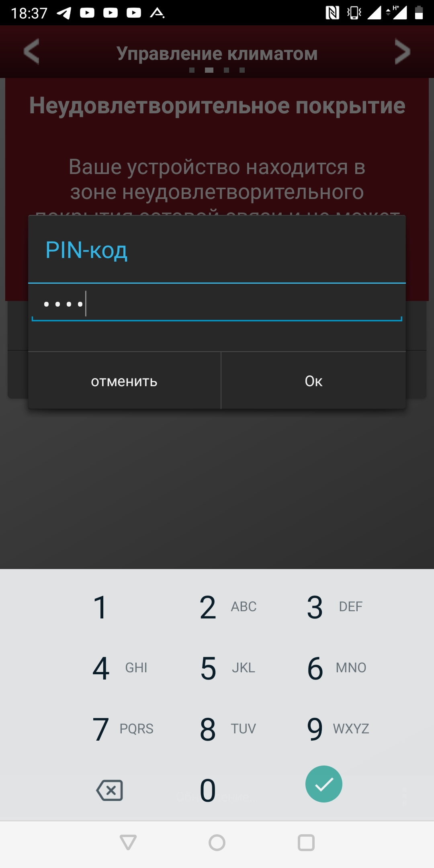Go to previous screen with left arrow
Image resolution: width=434 pixels, height=868 pixels.
pyautogui.click(x=31, y=51)
